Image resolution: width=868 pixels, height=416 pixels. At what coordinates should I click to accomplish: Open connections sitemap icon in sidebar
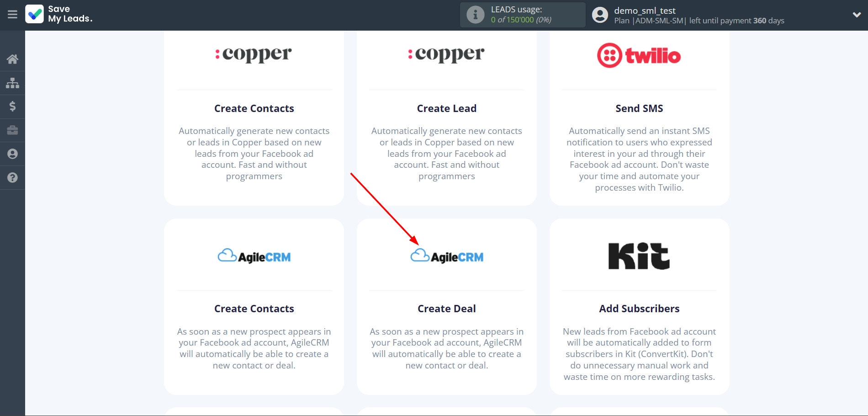(12, 83)
